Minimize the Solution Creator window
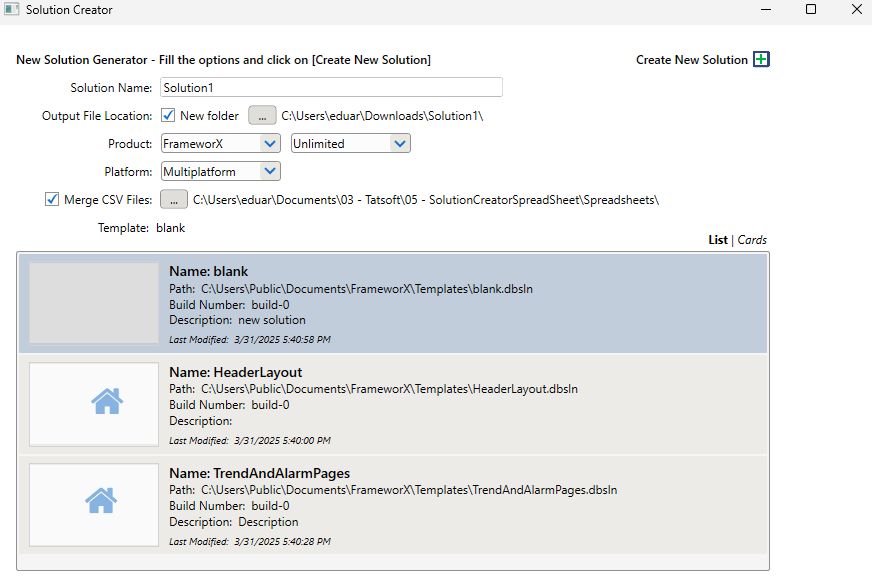The height and width of the screenshot is (581, 872). 764,10
